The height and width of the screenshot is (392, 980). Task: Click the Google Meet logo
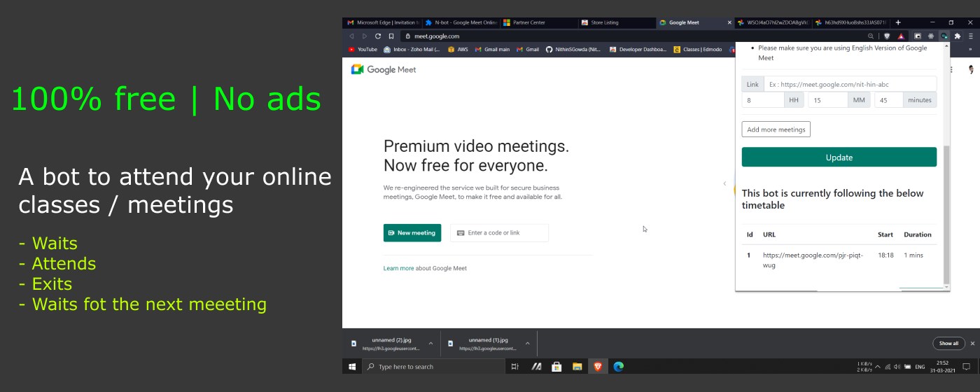[x=384, y=69]
